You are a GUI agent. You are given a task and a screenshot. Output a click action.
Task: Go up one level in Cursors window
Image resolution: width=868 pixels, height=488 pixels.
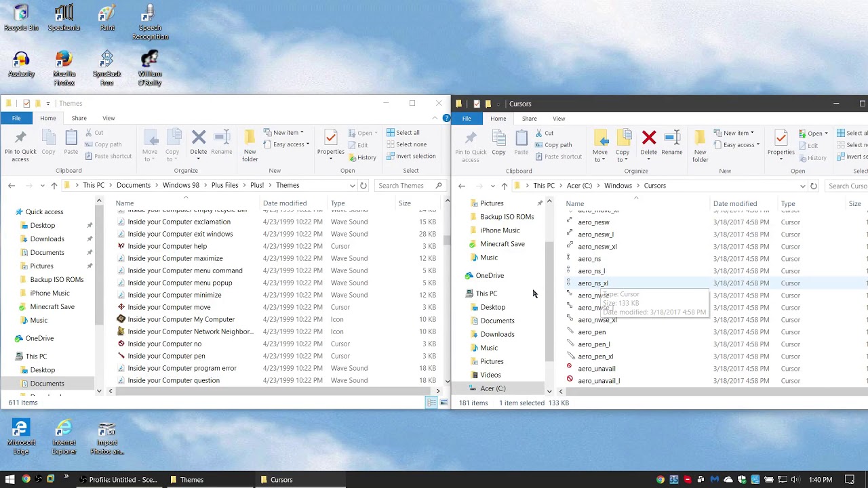pyautogui.click(x=504, y=186)
